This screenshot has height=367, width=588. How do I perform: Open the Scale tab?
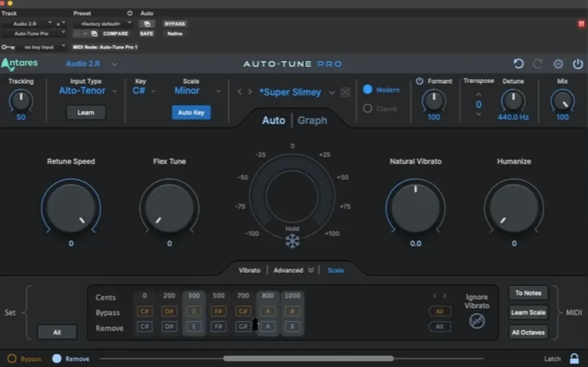[x=336, y=270]
